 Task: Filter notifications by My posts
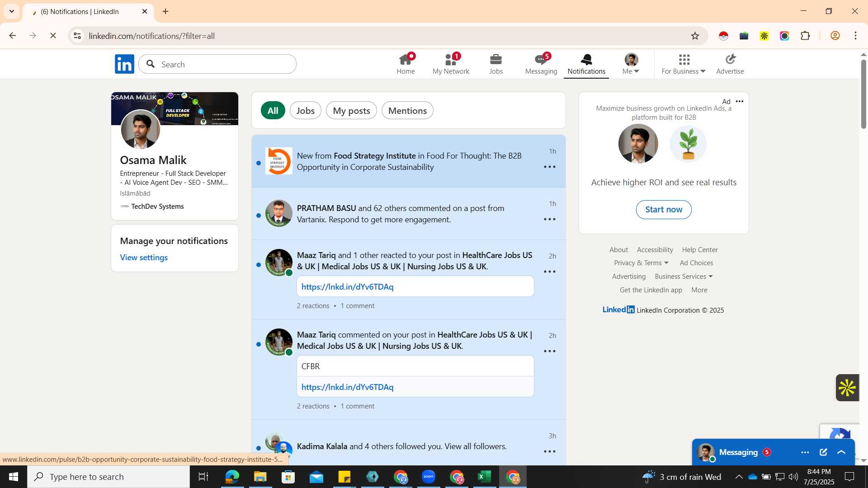click(351, 111)
